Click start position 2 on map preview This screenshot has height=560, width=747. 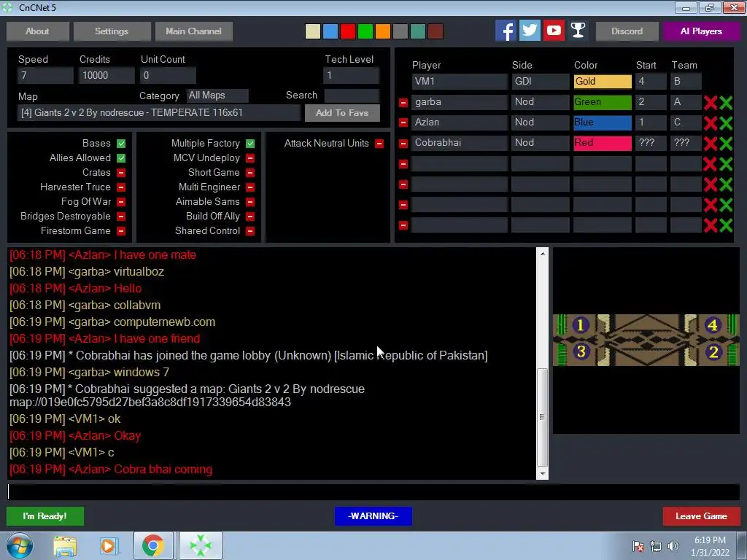click(713, 352)
